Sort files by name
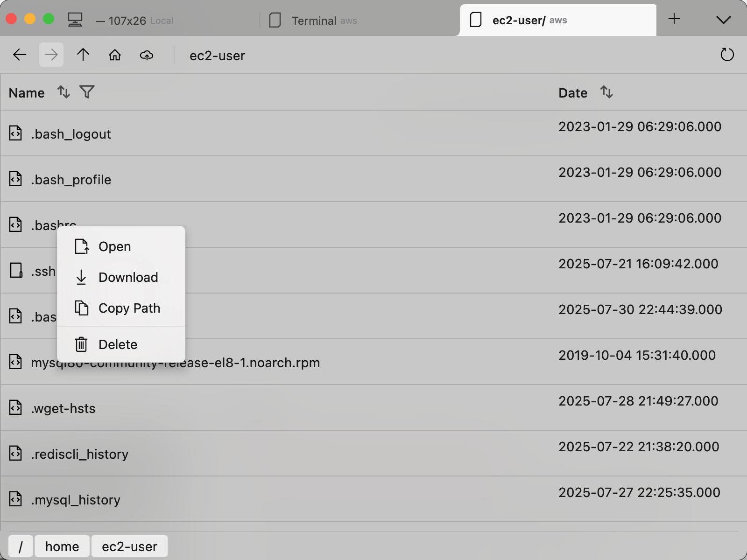Image resolution: width=747 pixels, height=560 pixels. point(63,92)
